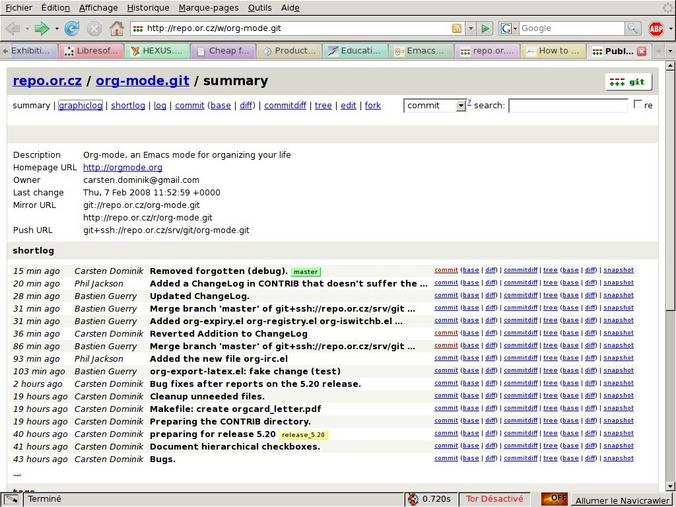Open the graphiclog navigation link
The width and height of the screenshot is (676, 507).
tap(80, 106)
